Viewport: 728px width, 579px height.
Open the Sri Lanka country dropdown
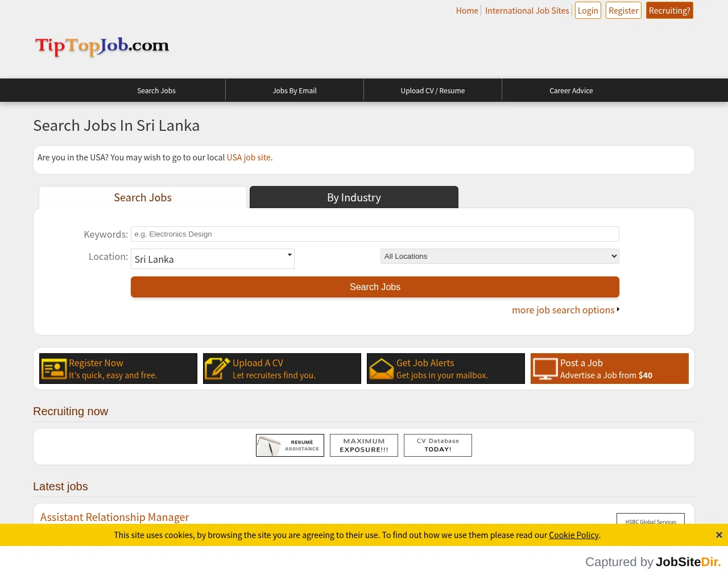click(213, 259)
